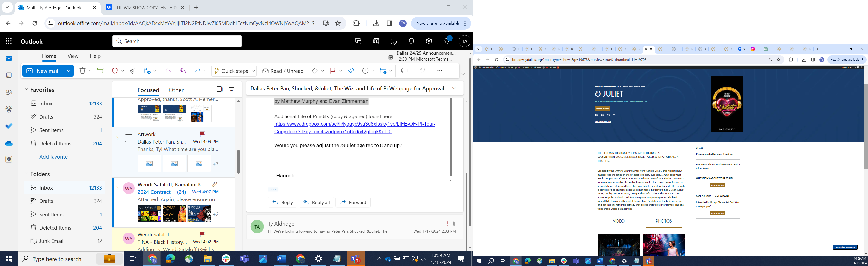Click the New mail button
868x266 pixels.
coord(43,71)
